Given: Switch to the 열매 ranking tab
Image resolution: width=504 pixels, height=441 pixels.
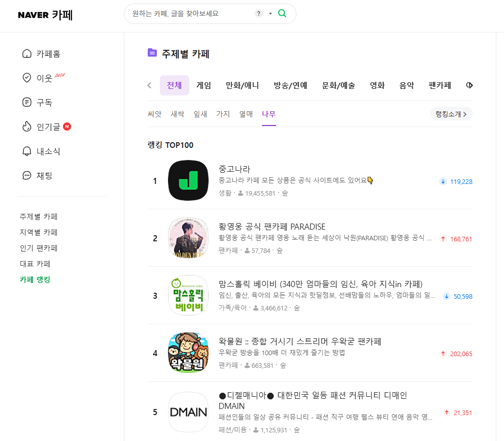Looking at the screenshot, I should click(246, 114).
